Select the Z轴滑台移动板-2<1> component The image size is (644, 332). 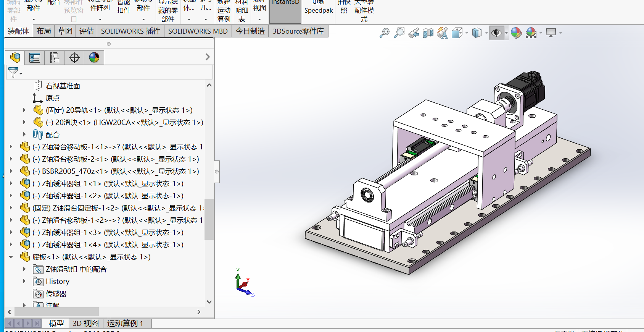(116, 159)
